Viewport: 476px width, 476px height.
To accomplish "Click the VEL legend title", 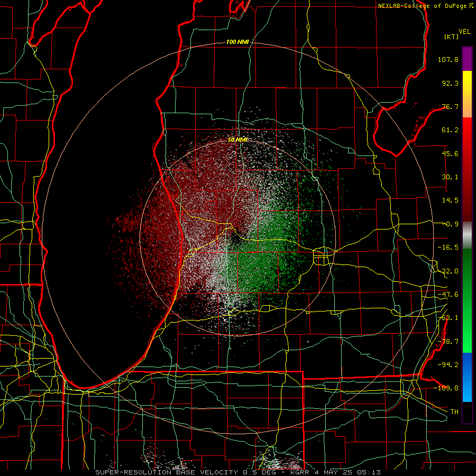I will pos(465,32).
